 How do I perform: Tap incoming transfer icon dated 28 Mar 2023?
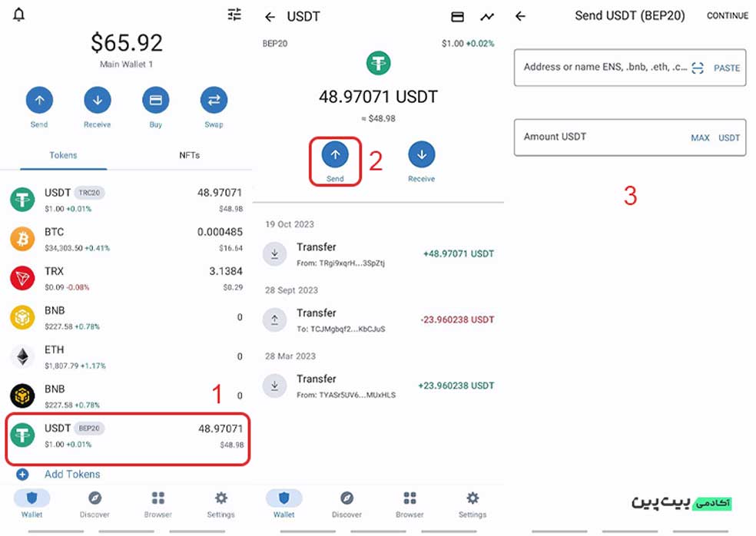[275, 386]
